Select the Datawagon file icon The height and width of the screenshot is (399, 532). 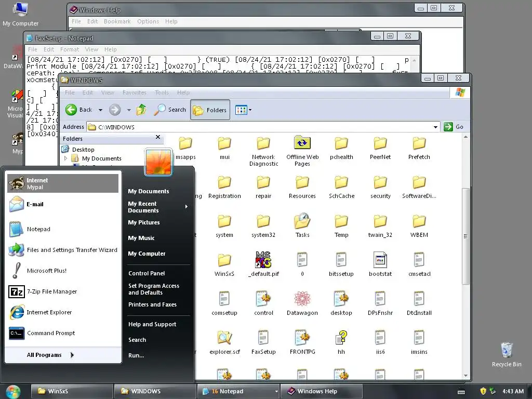point(302,303)
